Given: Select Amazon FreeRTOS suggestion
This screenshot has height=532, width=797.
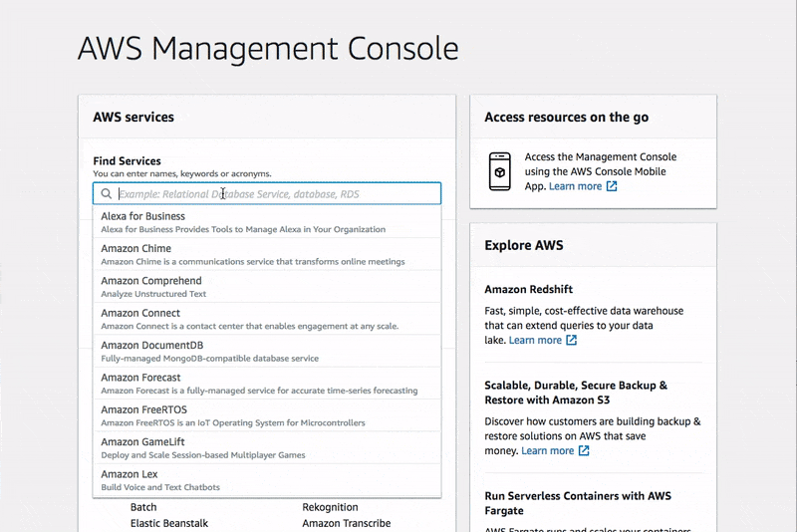Looking at the screenshot, I should pos(267,415).
